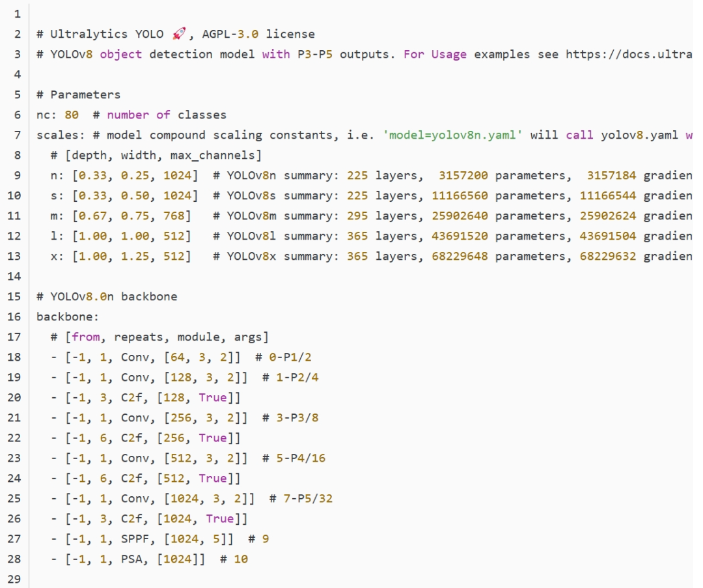Click the 'C2f, [128, True]' entry
Viewport: 703px width, 588px height.
(x=181, y=397)
